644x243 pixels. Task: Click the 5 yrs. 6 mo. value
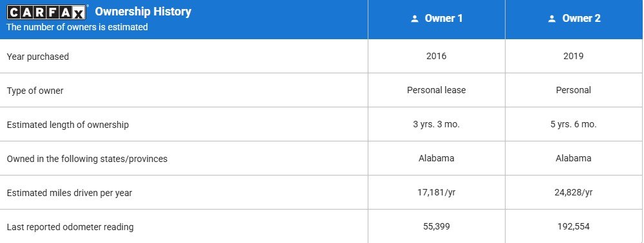tap(573, 124)
